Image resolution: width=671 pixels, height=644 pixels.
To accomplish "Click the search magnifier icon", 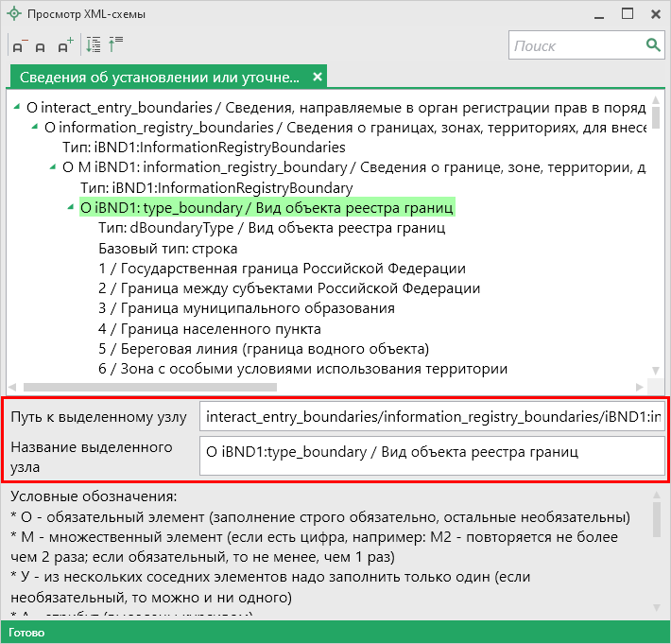I will [652, 44].
